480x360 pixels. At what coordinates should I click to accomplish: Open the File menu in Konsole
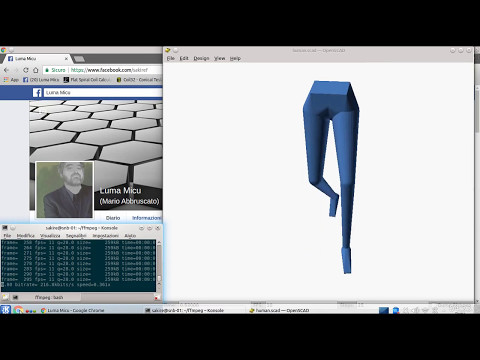[7, 236]
